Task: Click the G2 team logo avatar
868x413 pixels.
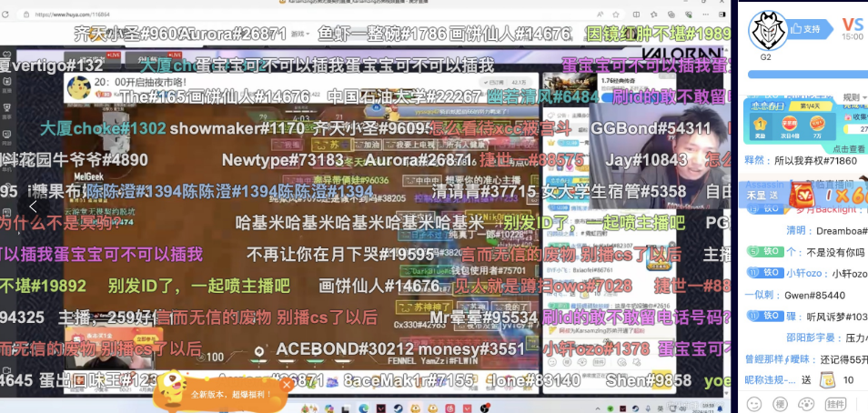Action: coord(768,31)
